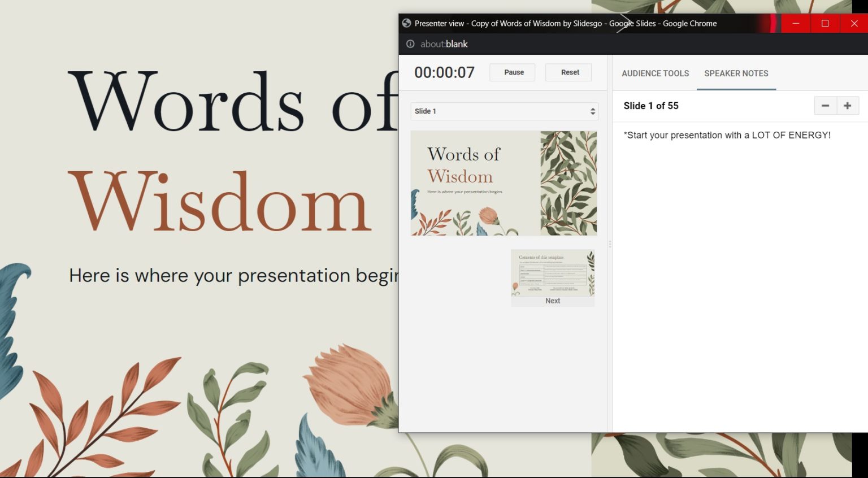Open the Slide 1 selector dropdown
This screenshot has height=478, width=868.
coord(504,111)
